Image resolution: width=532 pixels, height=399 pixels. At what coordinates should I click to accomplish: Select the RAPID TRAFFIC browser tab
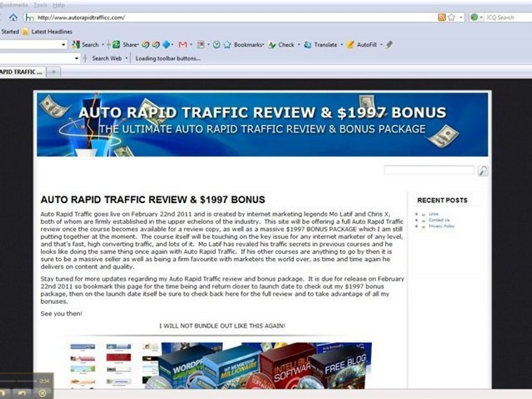22,72
